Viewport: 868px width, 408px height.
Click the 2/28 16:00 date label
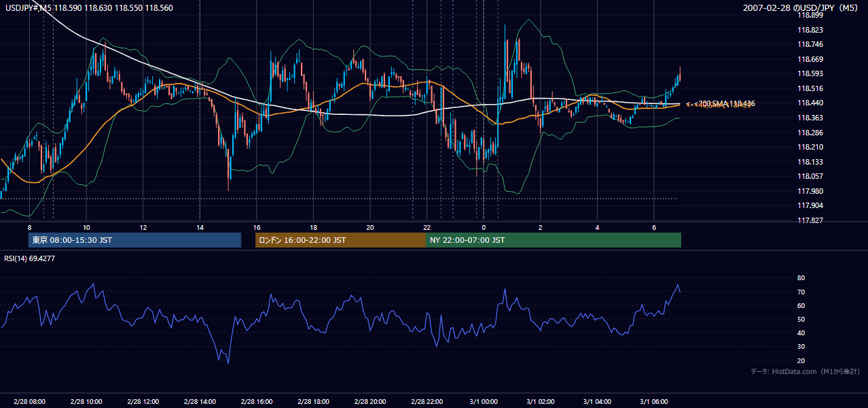(x=257, y=402)
